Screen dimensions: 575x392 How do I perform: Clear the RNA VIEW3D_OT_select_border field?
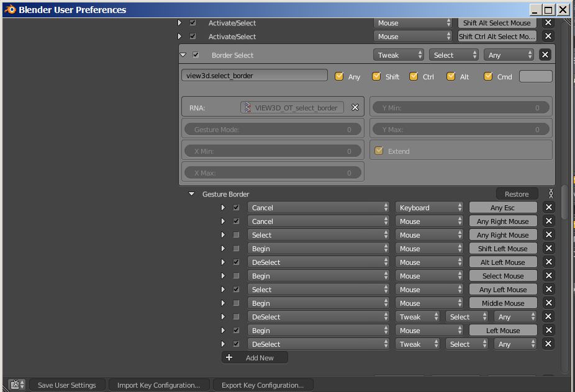coord(355,107)
